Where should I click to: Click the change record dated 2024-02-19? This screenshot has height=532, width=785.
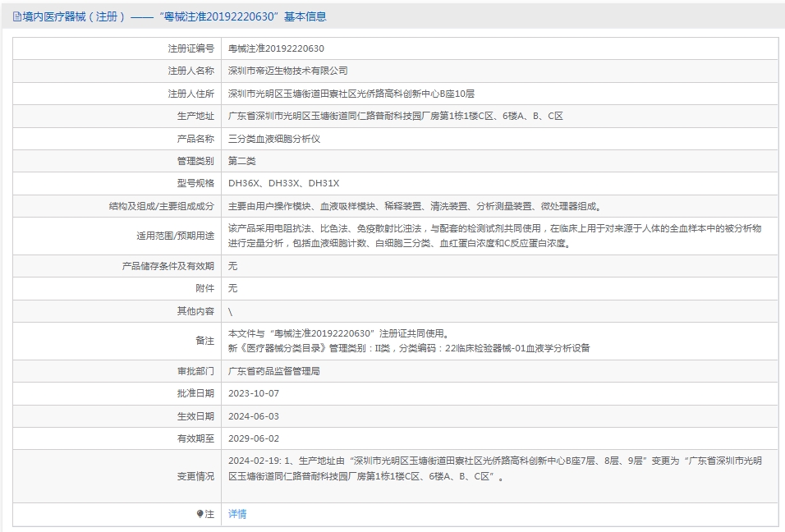point(494,469)
